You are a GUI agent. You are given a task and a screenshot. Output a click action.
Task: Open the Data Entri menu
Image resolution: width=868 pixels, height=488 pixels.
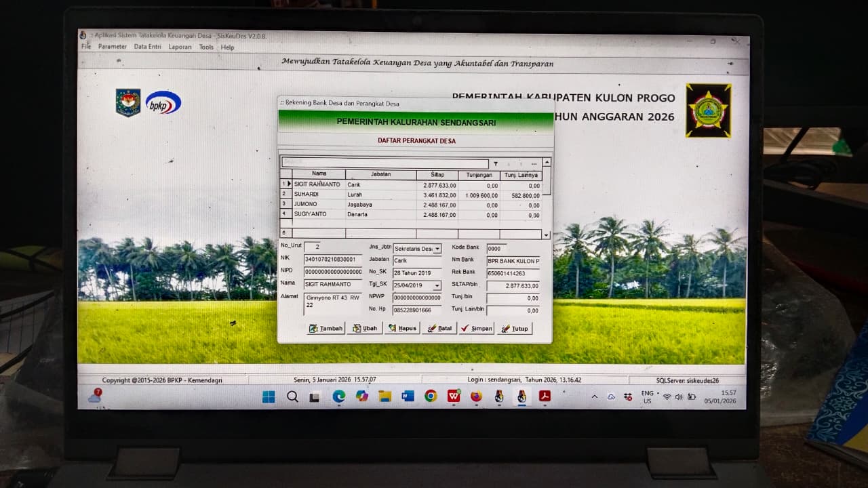coord(147,47)
